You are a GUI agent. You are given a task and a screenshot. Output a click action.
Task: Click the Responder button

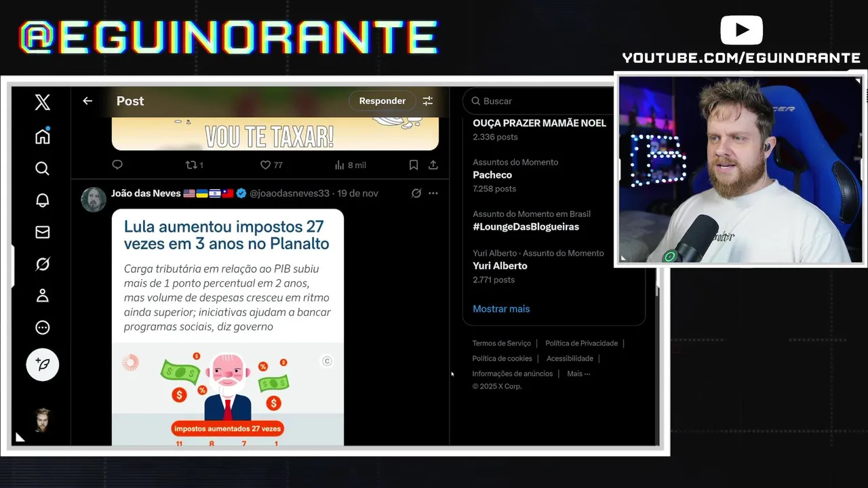point(382,101)
